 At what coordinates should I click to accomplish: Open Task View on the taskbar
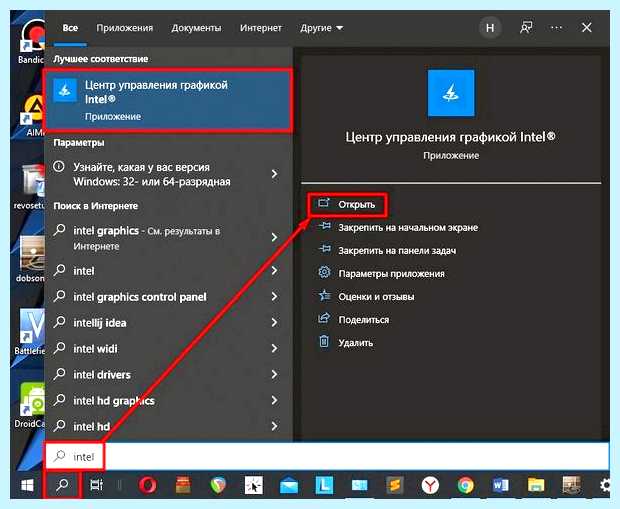coord(96,485)
